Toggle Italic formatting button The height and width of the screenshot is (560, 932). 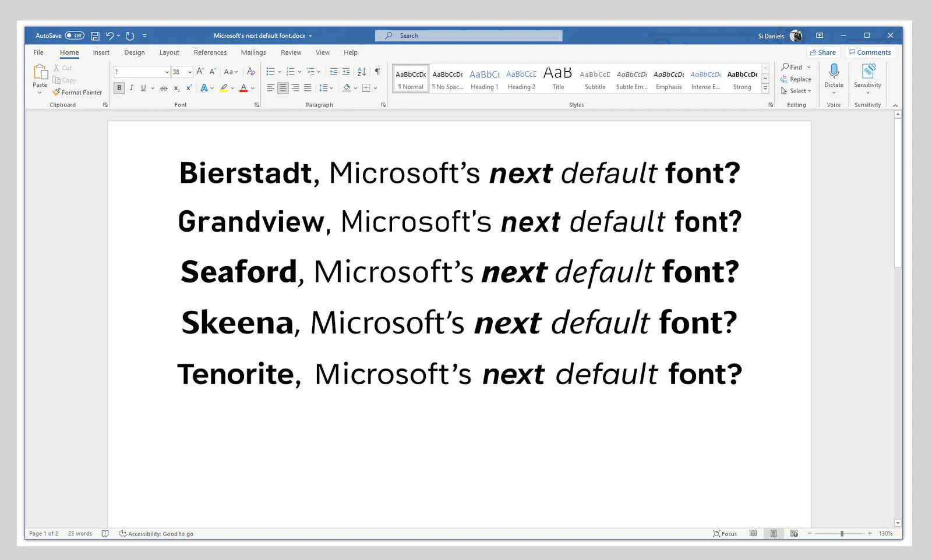[132, 88]
